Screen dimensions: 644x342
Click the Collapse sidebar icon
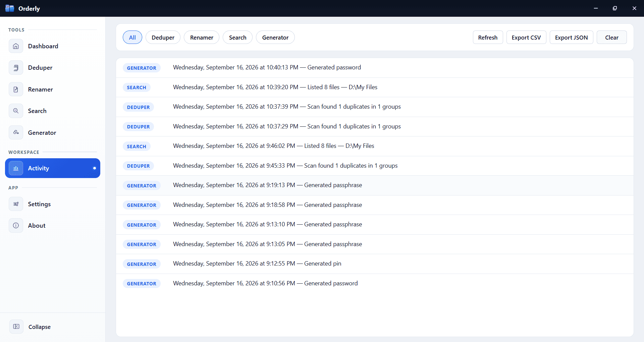[x=16, y=327]
